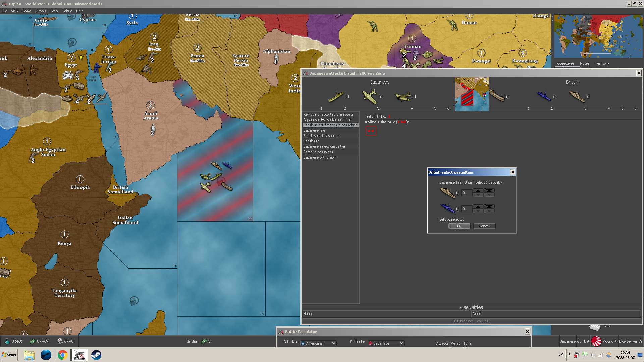This screenshot has width=644, height=362.
Task: Click the Japanese submarine unit in battle panel
Action: pyautogui.click(x=336, y=97)
